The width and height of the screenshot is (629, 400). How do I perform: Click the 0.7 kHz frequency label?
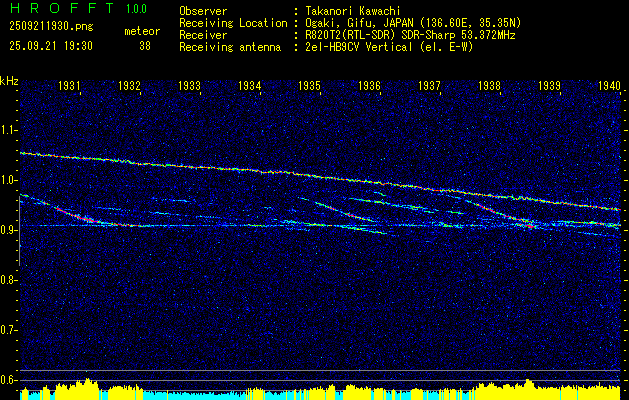(x=8, y=330)
